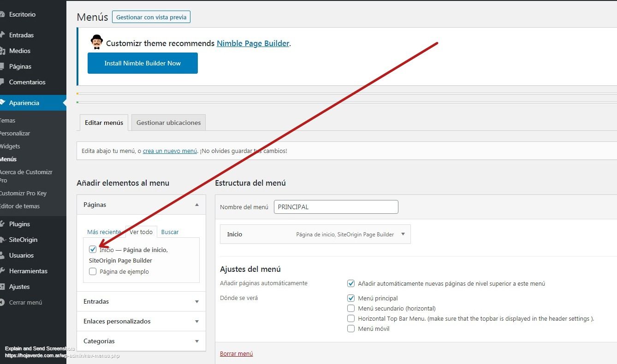Open the Comentarios sidebar menu label

tap(27, 82)
